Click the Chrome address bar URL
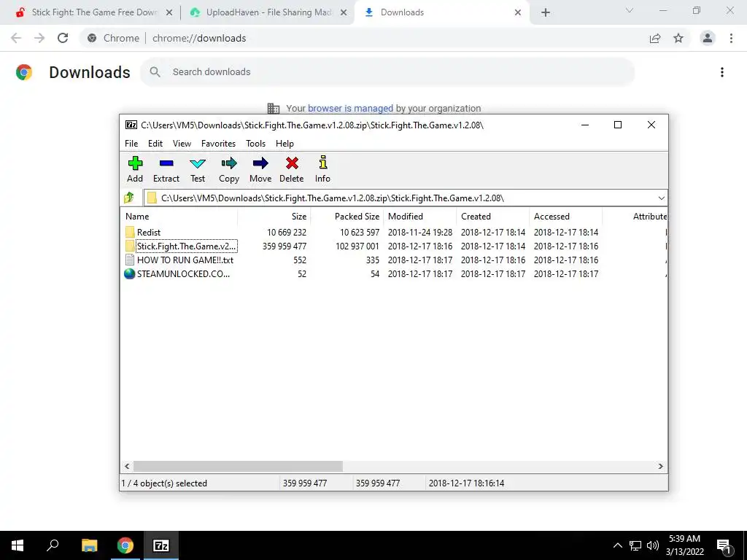Screen dimensions: 747x560 click(199, 38)
